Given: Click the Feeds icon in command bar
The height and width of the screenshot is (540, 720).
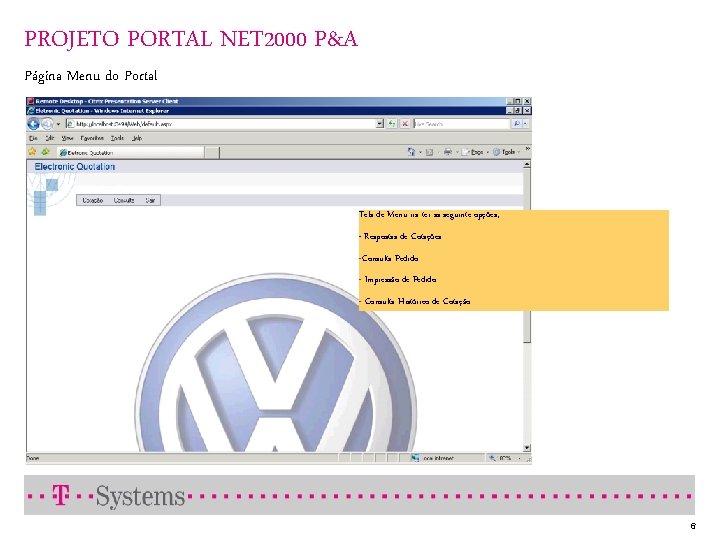Looking at the screenshot, I should click(x=429, y=152).
